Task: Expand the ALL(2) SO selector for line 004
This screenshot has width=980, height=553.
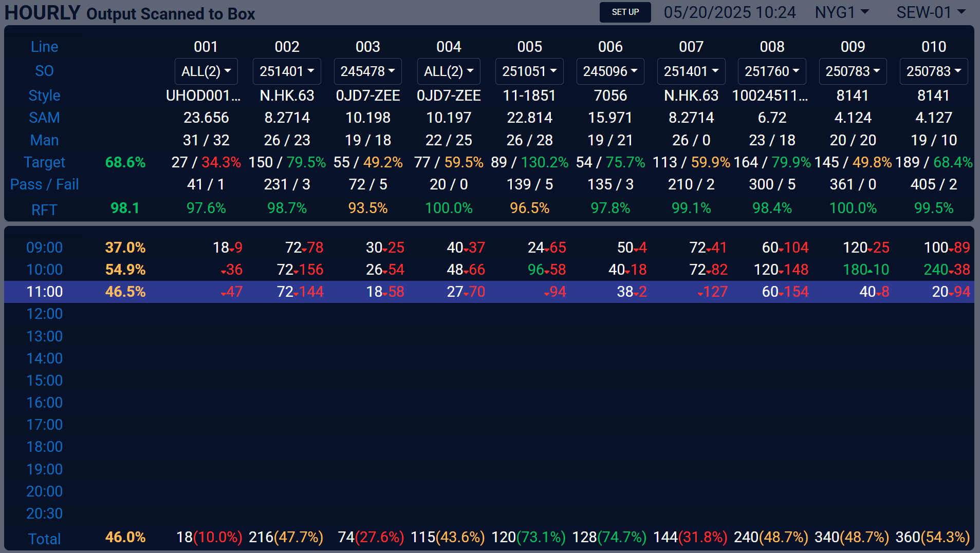Action: [449, 71]
